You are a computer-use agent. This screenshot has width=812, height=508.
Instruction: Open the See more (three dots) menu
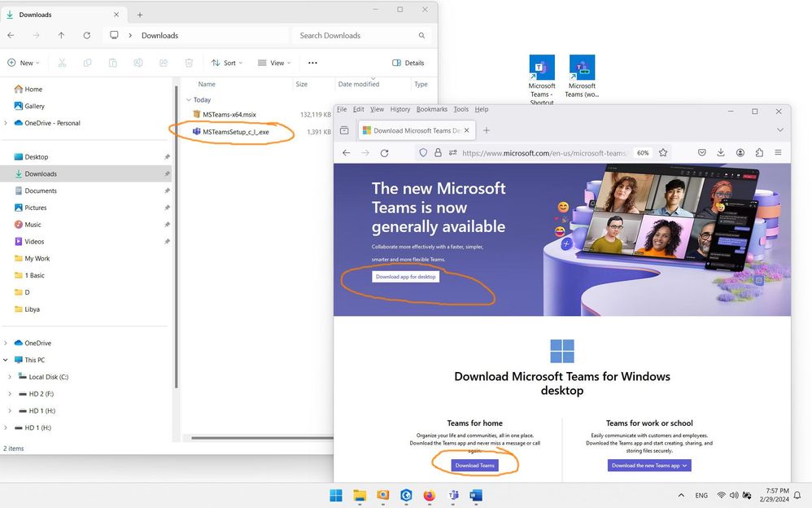(312, 63)
